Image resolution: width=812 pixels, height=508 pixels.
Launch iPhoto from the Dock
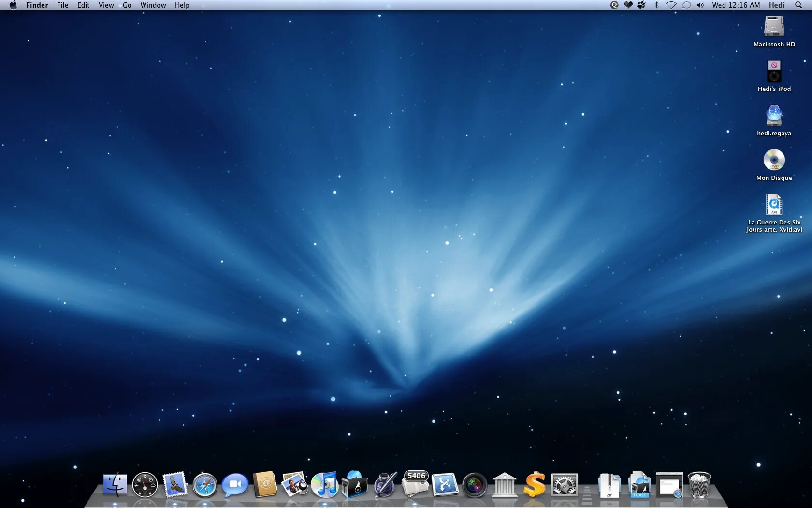click(x=295, y=484)
